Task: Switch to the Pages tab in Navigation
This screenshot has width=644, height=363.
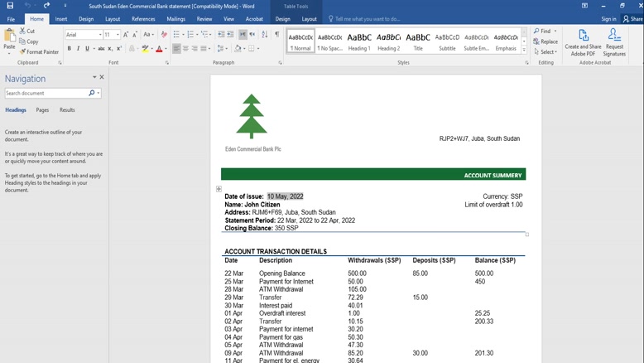Action: (x=42, y=109)
